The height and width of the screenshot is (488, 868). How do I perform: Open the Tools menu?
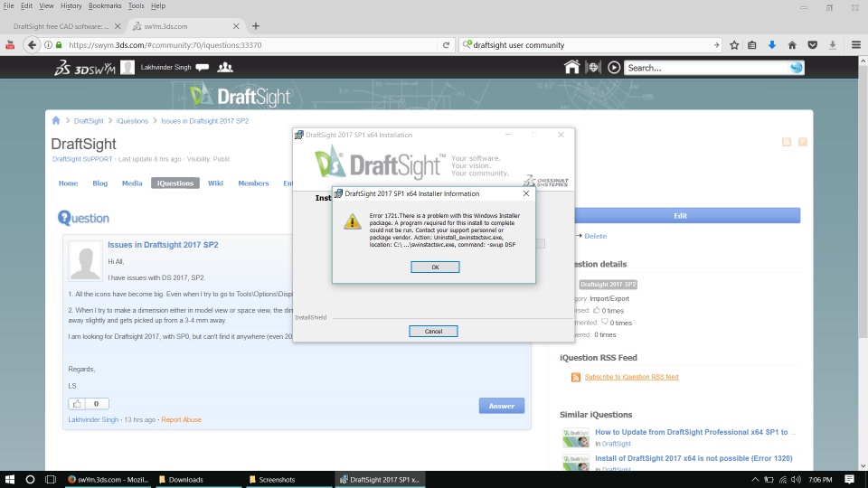tap(136, 5)
